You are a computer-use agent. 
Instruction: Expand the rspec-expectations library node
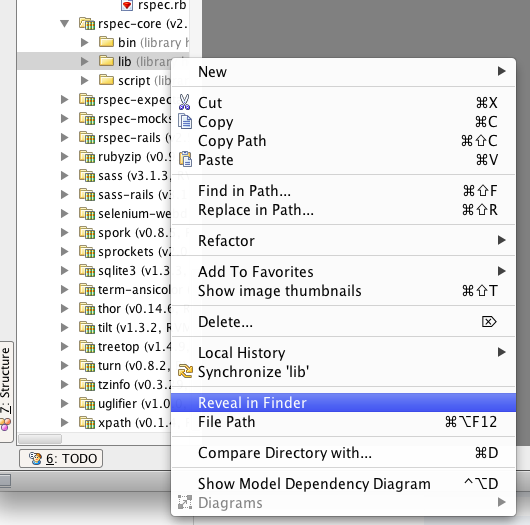65,99
